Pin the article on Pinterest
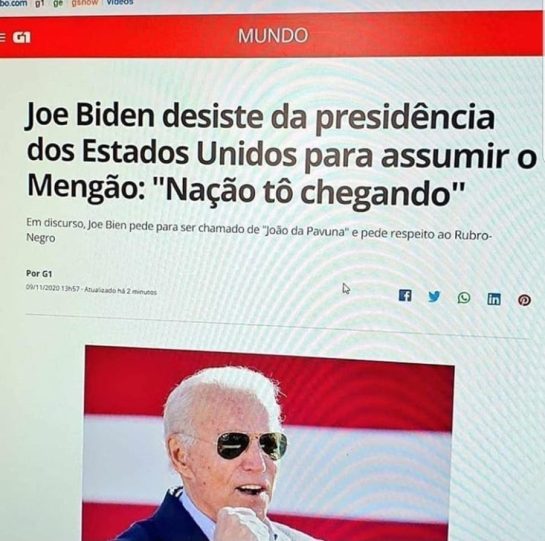 (524, 300)
